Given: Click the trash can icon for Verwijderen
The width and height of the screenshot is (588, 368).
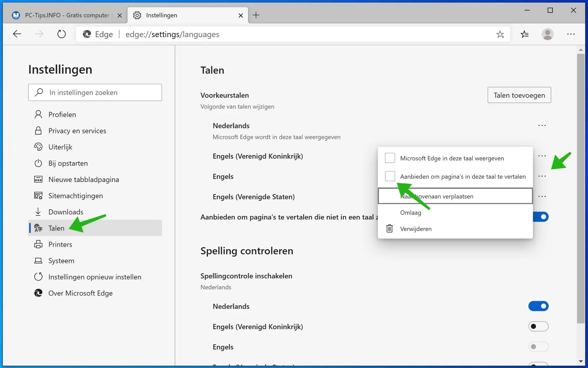Looking at the screenshot, I should [390, 229].
